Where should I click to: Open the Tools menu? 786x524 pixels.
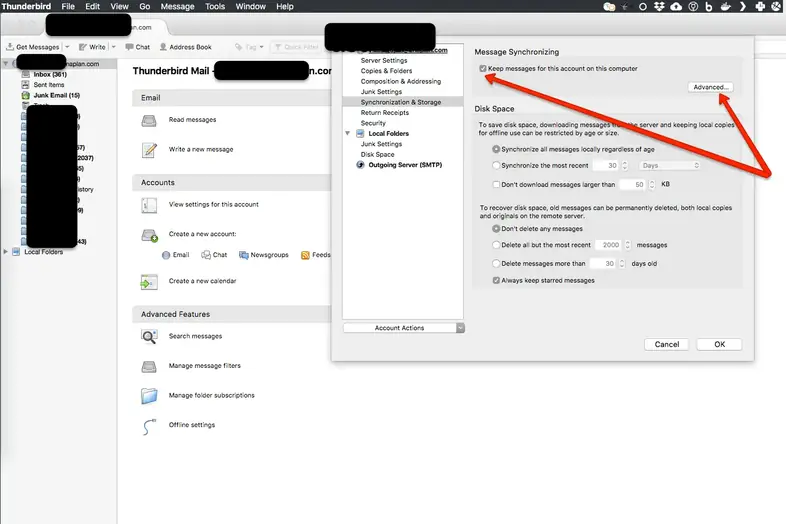(215, 7)
